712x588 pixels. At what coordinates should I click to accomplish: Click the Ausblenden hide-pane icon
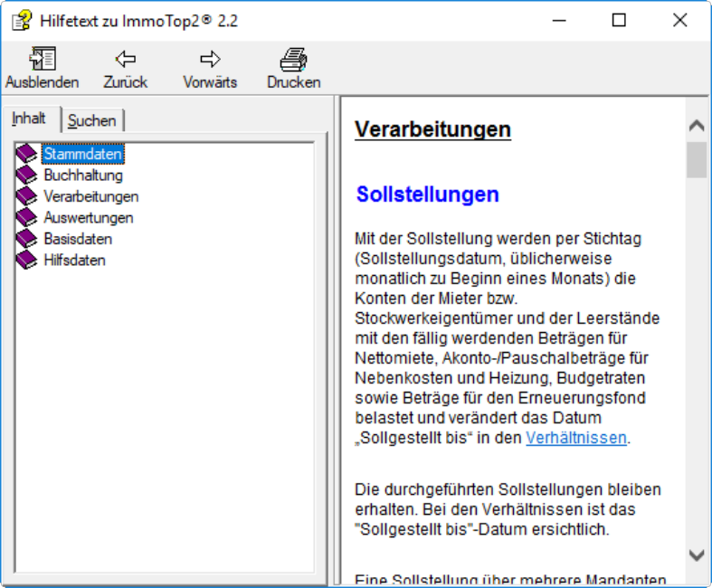point(43,59)
